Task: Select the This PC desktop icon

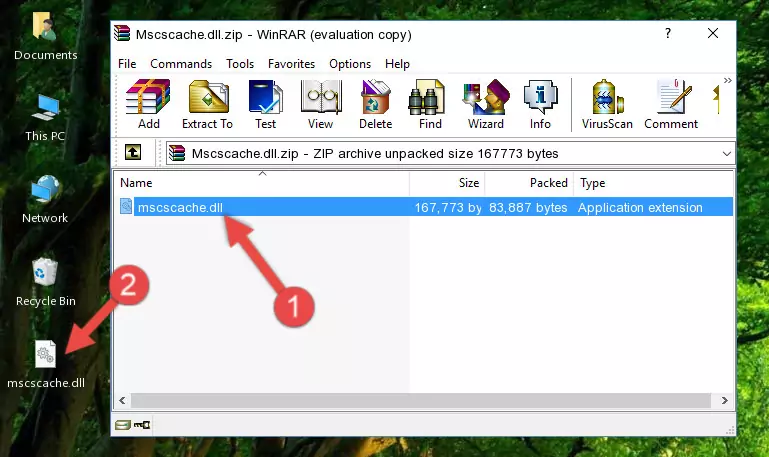Action: click(x=45, y=118)
